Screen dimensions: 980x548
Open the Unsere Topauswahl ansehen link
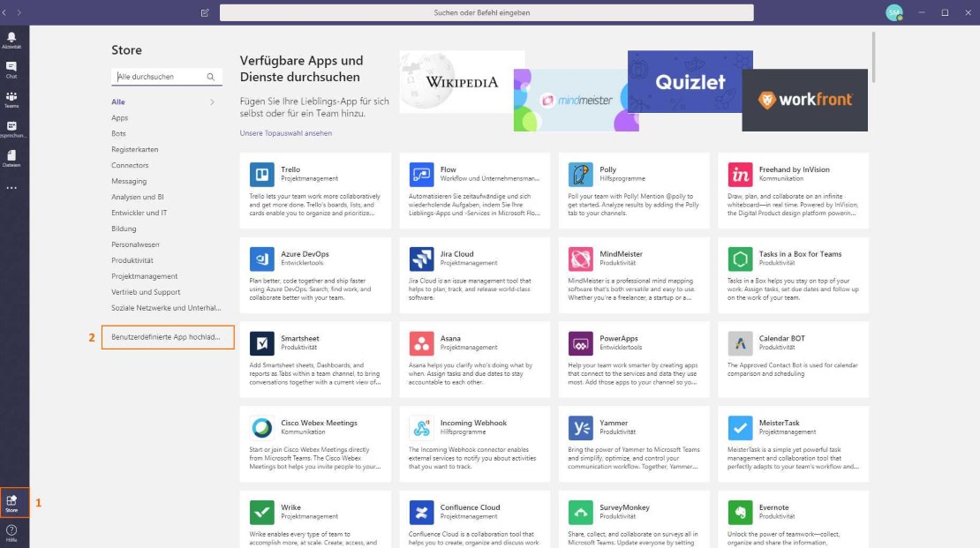coord(286,133)
